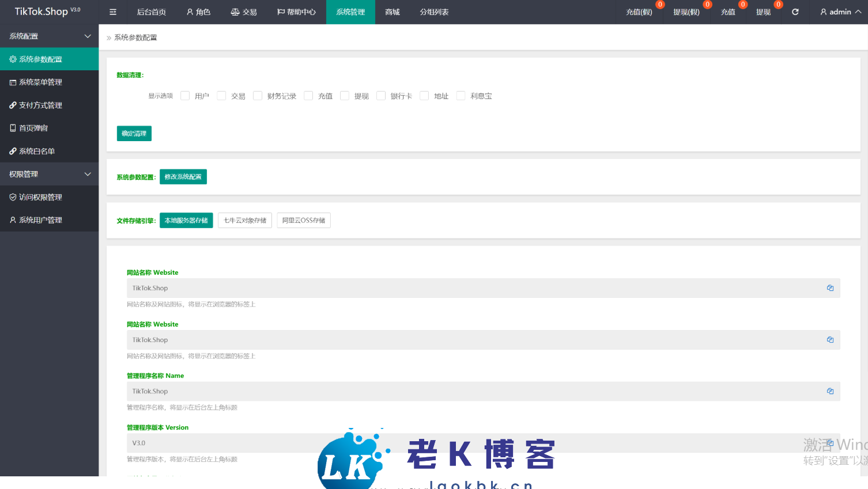This screenshot has width=868, height=489.
Task: Click the refresh icon in top bar
Action: click(795, 12)
